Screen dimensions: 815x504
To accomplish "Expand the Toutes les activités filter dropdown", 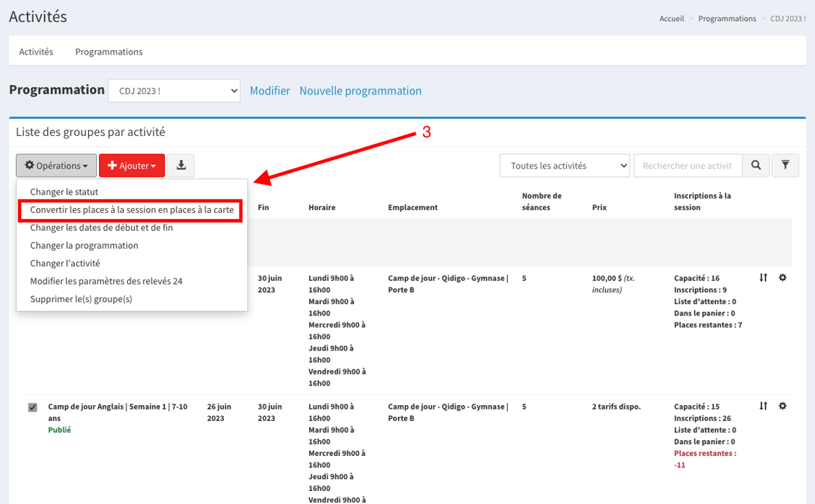I will tap(564, 166).
